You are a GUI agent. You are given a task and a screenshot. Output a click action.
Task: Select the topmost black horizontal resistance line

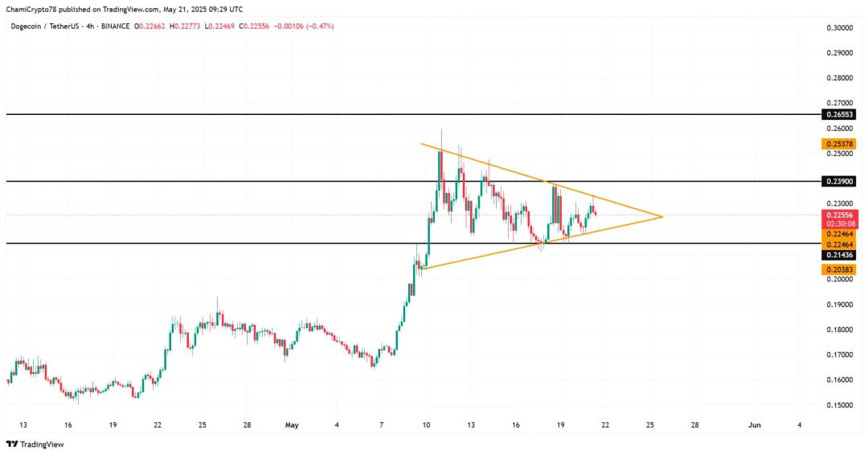point(402,115)
